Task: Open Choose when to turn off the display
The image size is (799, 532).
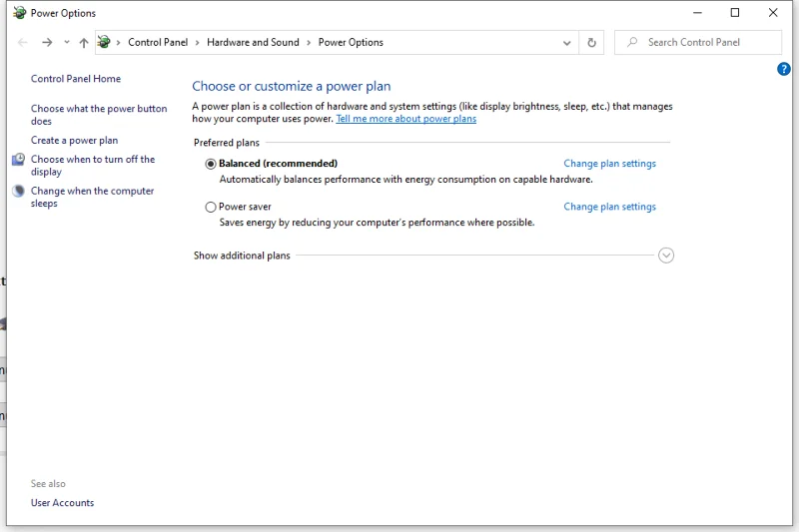Action: 93,166
